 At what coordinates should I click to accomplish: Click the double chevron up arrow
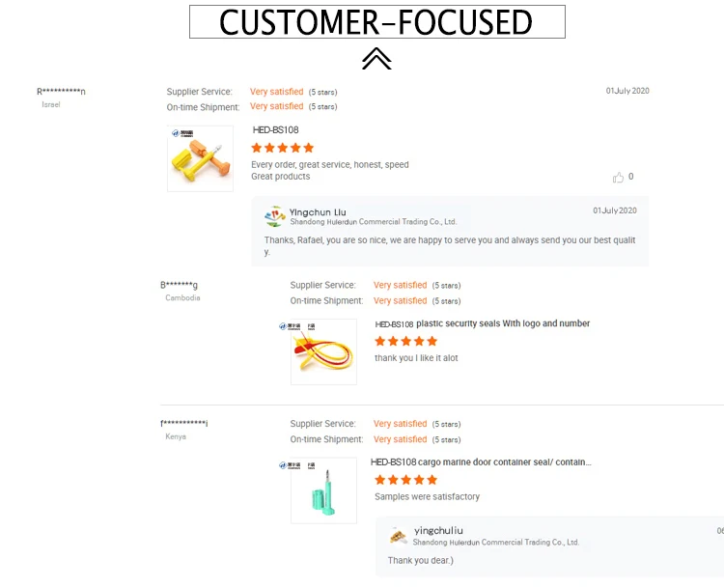click(376, 60)
